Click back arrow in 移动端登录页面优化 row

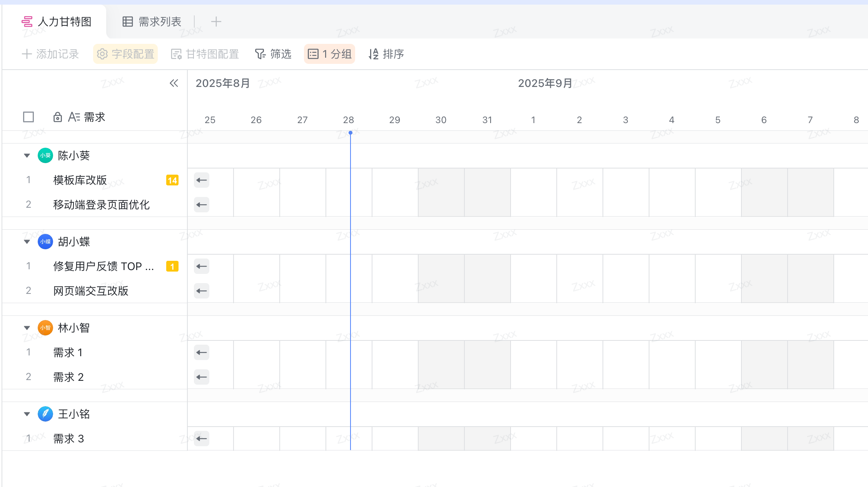[x=202, y=205]
